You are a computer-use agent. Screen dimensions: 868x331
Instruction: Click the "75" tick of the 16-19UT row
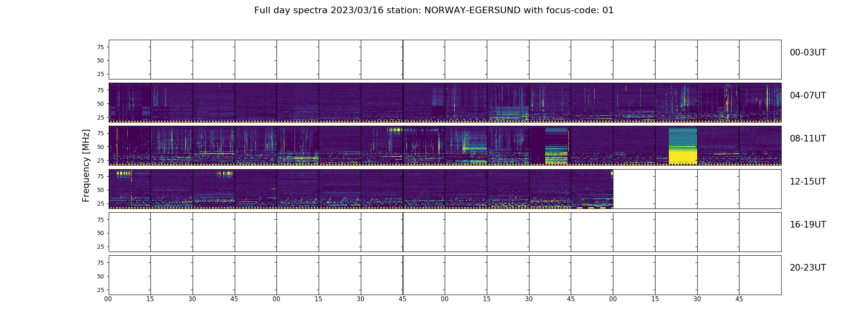[100, 220]
